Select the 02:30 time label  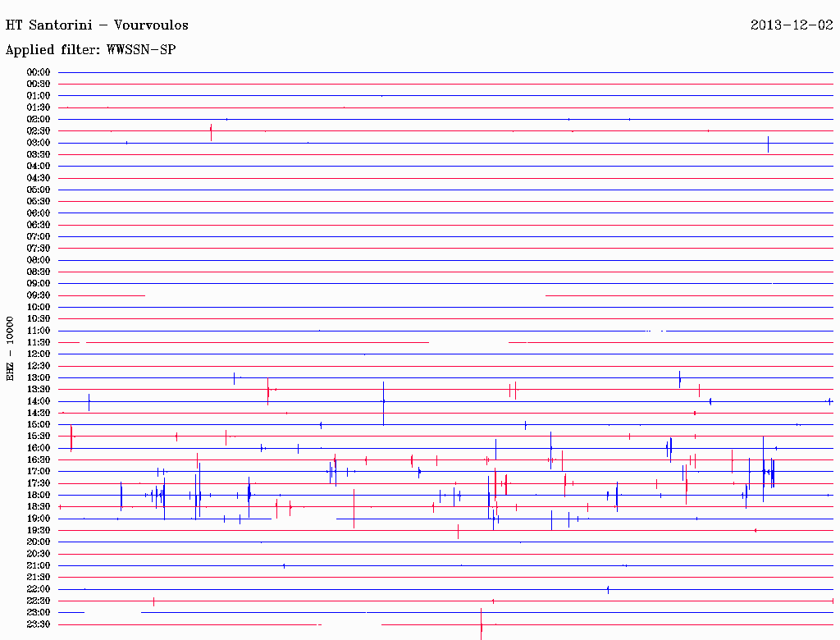coord(39,131)
